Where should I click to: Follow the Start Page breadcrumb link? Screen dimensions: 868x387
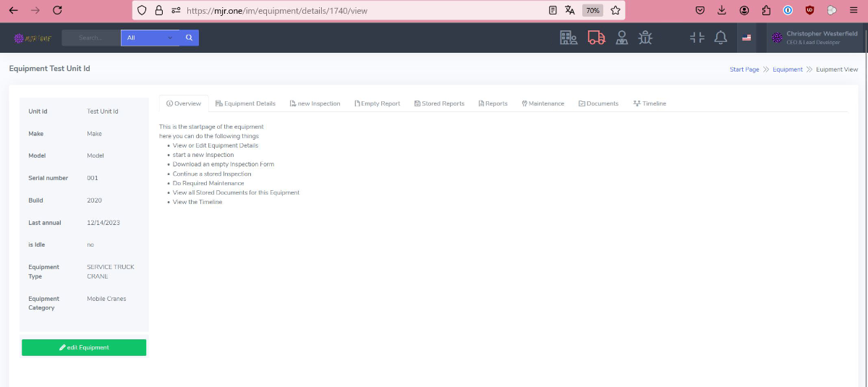tap(744, 69)
